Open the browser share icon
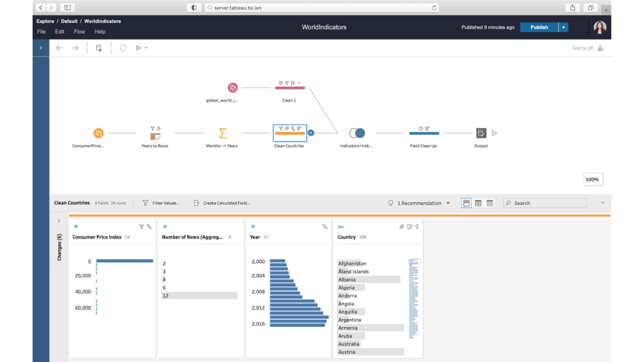This screenshot has height=362, width=644. pyautogui.click(x=572, y=7)
